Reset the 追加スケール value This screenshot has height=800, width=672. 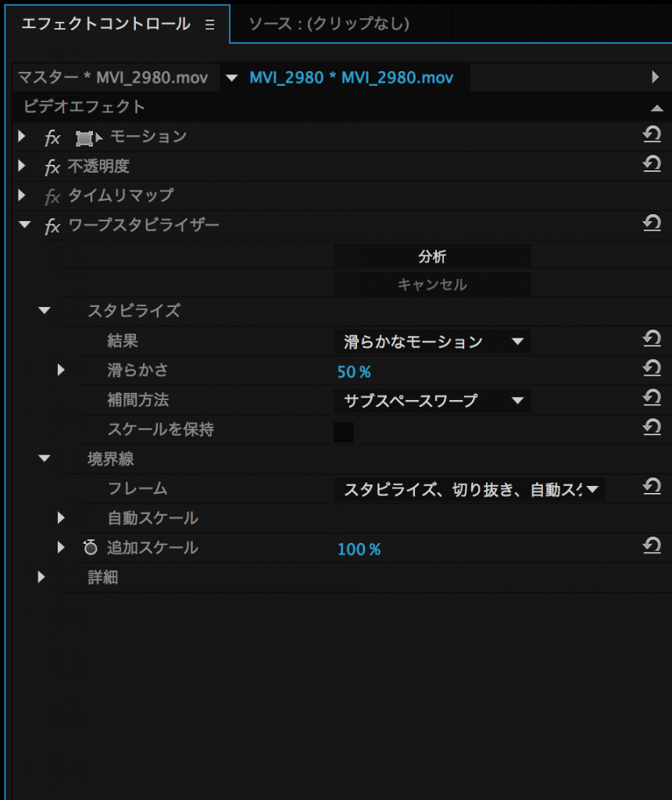(652, 547)
